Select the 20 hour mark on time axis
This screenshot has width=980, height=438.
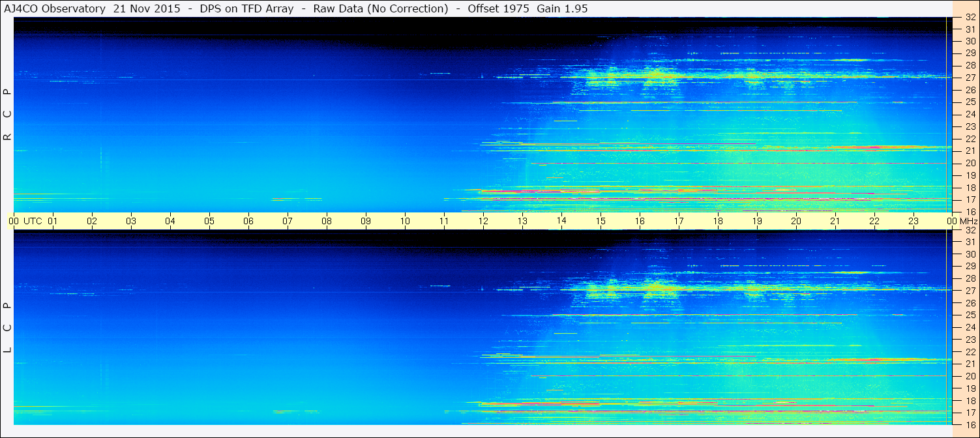tap(796, 221)
